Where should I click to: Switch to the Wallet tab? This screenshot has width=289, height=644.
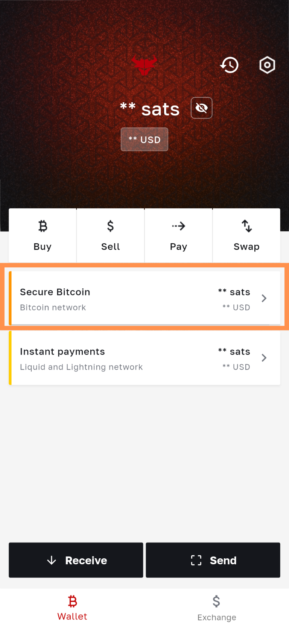[x=72, y=608]
